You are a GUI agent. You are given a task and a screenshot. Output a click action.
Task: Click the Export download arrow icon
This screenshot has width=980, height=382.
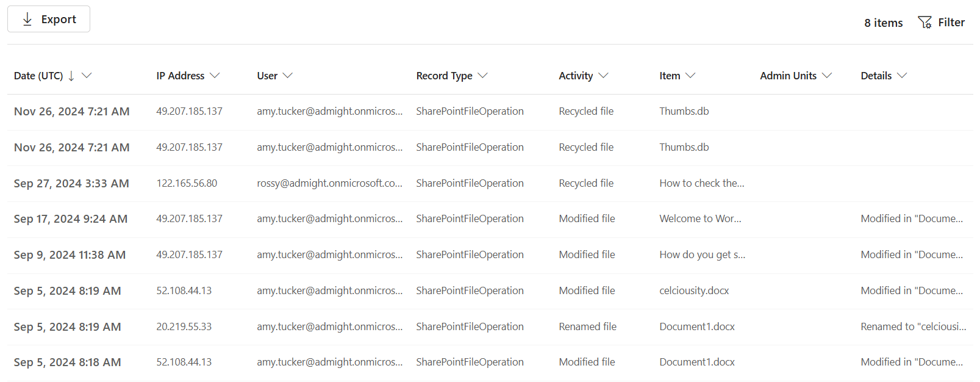pos(27,20)
